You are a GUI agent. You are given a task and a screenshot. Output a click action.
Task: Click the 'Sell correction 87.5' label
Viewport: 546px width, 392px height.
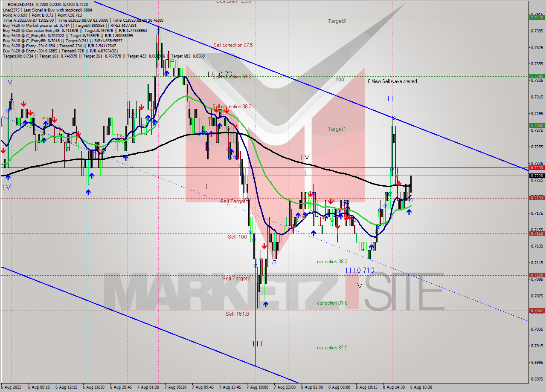pos(233,45)
